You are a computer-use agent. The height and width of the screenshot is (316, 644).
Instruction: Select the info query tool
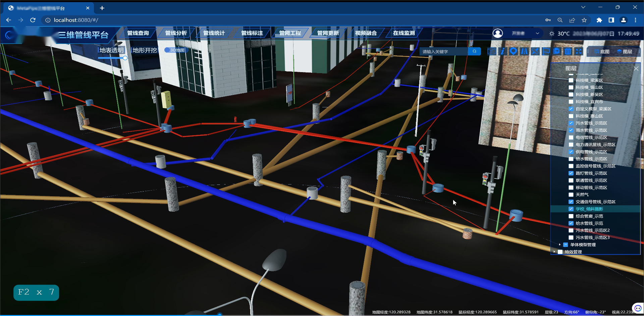click(503, 51)
